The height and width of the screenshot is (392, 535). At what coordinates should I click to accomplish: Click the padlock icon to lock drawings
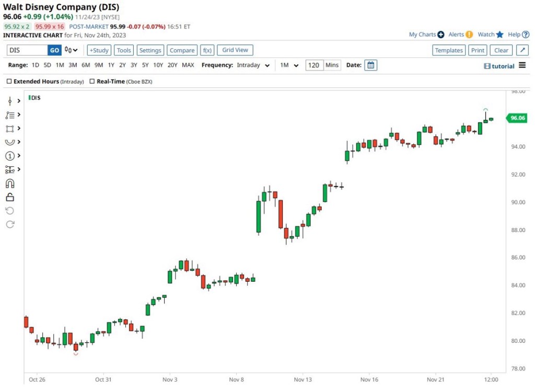(10, 197)
